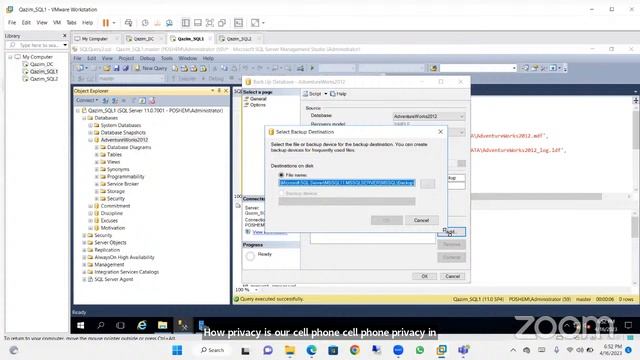
Task: Expand the SQL Server Agent node
Action: 84,280
